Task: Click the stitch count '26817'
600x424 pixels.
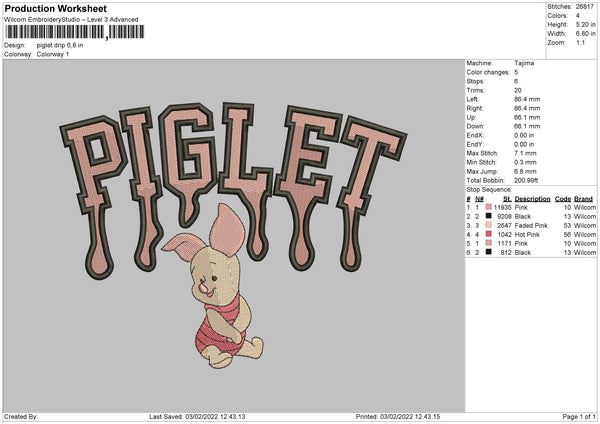Action: coord(585,7)
